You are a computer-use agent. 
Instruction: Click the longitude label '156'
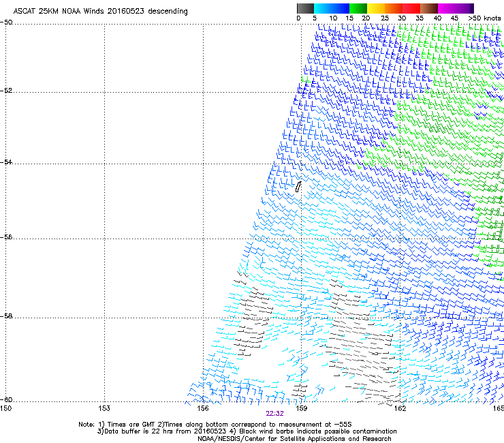pos(203,408)
